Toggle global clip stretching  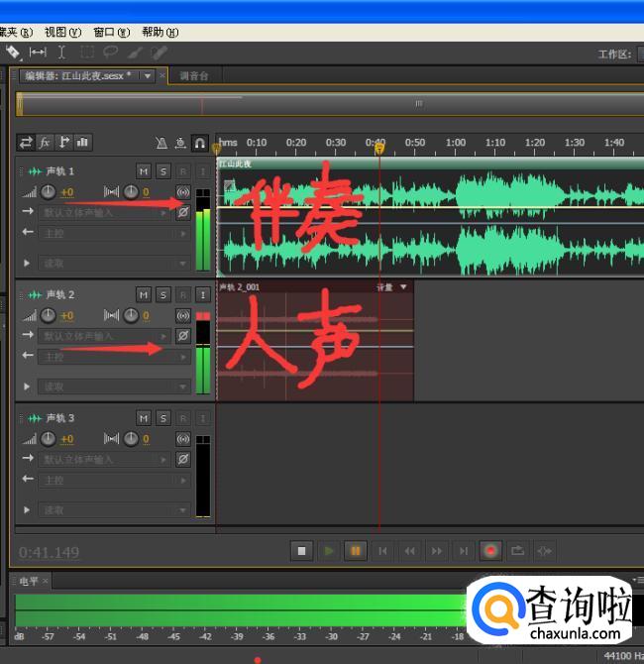click(x=180, y=143)
